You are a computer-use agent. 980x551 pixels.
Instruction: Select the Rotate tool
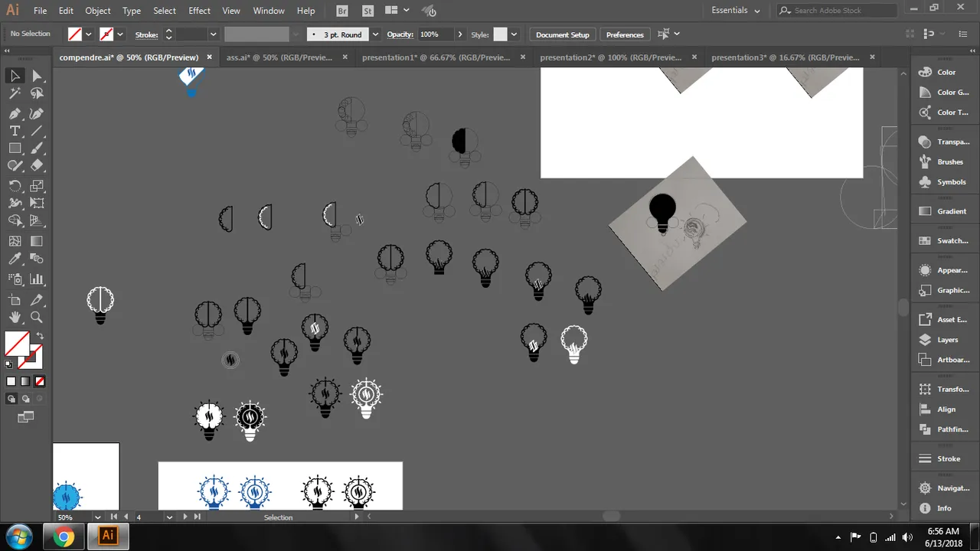pyautogui.click(x=15, y=186)
